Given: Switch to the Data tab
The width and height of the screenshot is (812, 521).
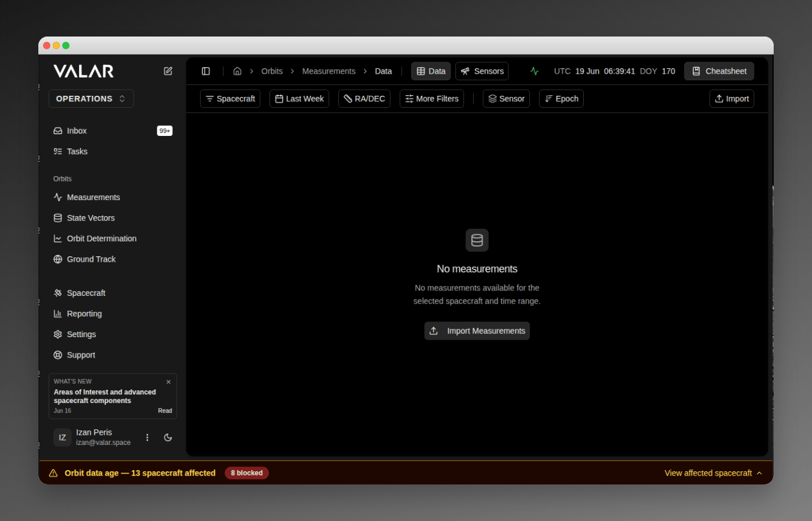Looking at the screenshot, I should pyautogui.click(x=431, y=71).
